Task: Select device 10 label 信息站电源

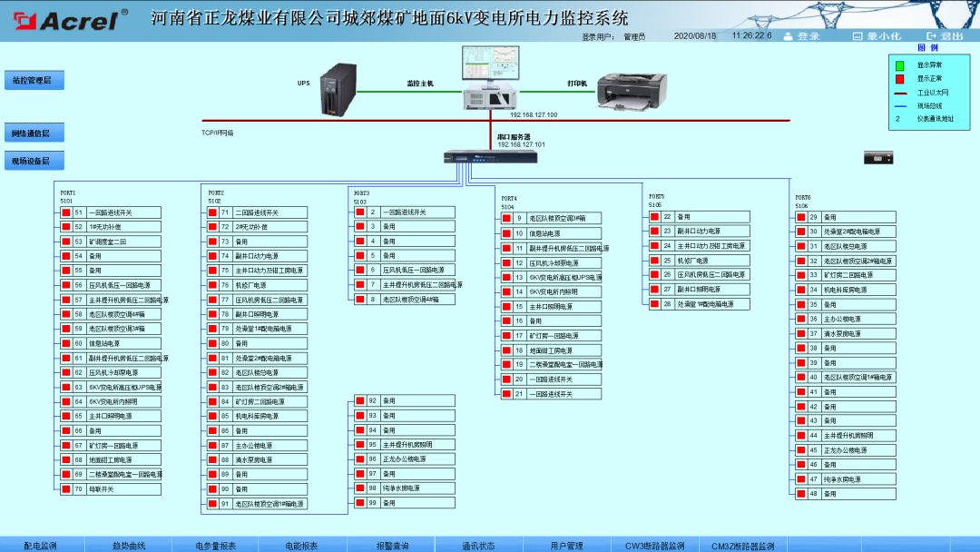Action: click(x=545, y=233)
